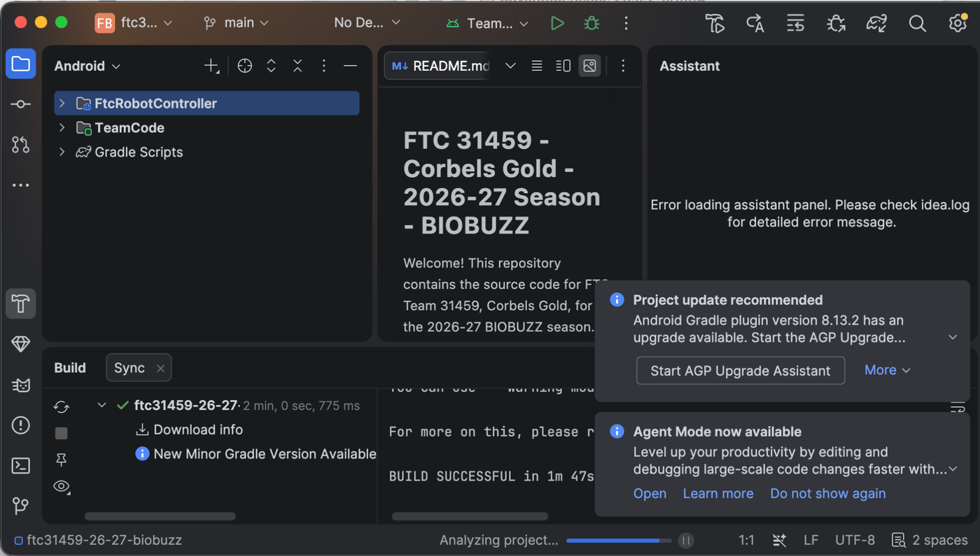Select the README.md editor tab

(441, 66)
